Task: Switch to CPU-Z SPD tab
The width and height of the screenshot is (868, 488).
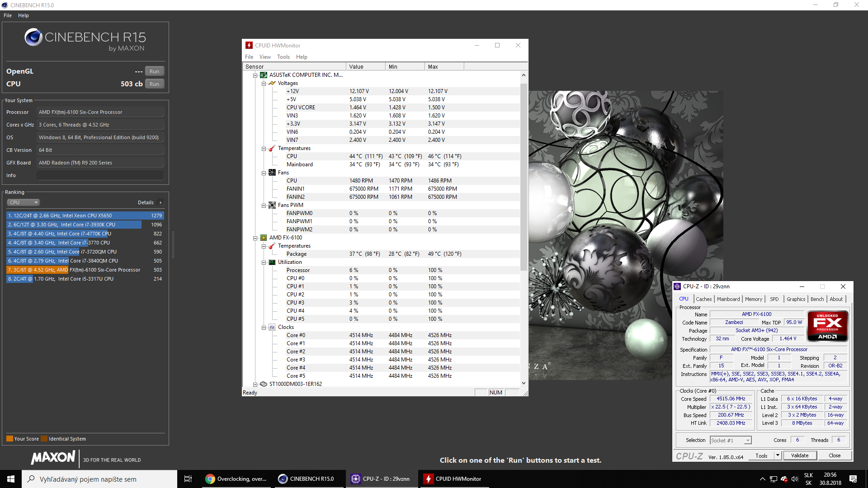Action: pyautogui.click(x=774, y=299)
